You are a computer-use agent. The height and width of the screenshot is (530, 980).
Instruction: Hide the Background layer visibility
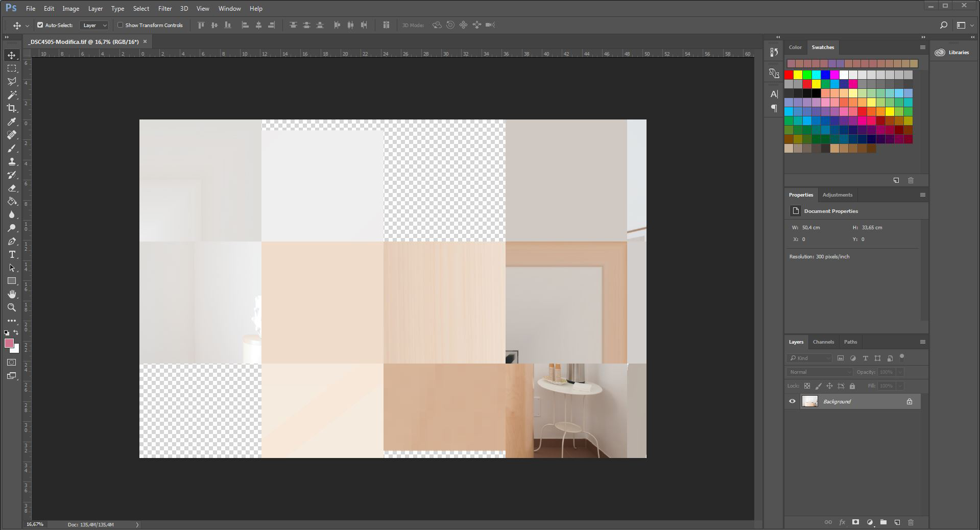(x=792, y=401)
